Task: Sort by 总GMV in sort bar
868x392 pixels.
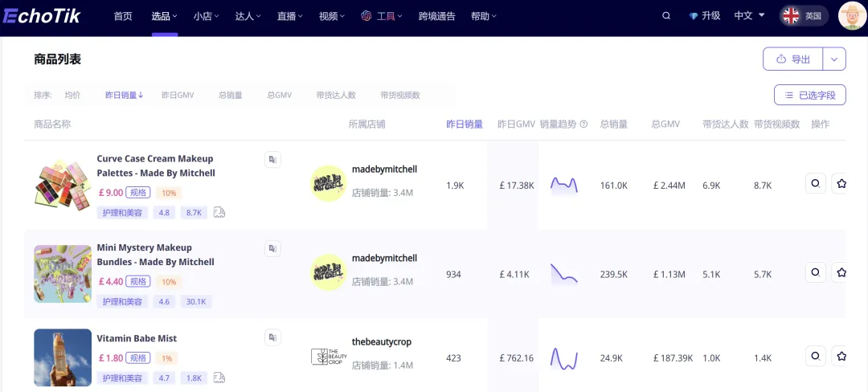Action: (x=280, y=95)
